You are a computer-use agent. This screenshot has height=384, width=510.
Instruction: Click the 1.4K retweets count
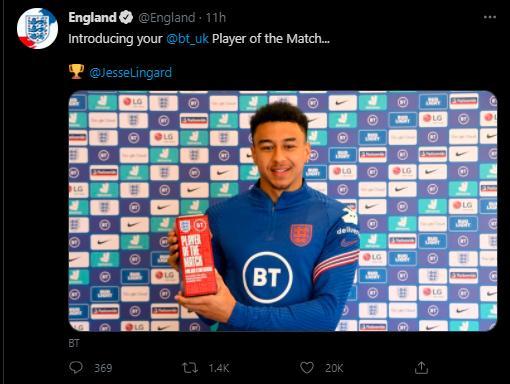pyautogui.click(x=219, y=368)
